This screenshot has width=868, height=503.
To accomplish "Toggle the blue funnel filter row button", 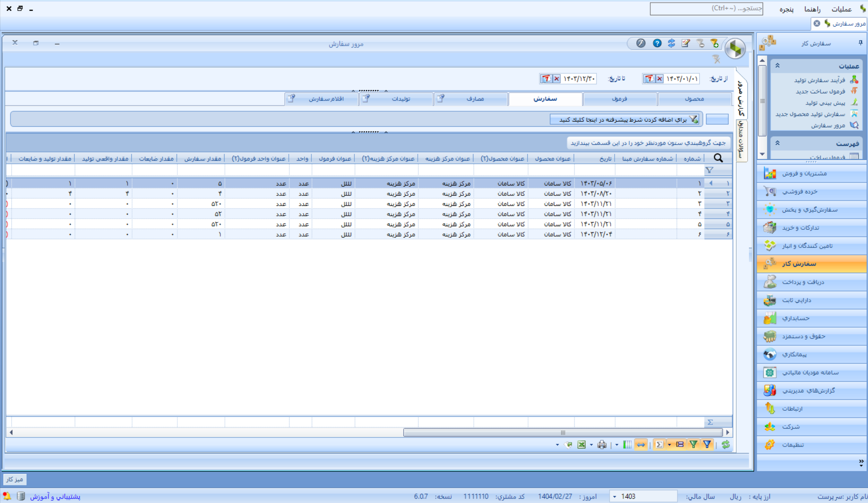I will [x=707, y=445].
